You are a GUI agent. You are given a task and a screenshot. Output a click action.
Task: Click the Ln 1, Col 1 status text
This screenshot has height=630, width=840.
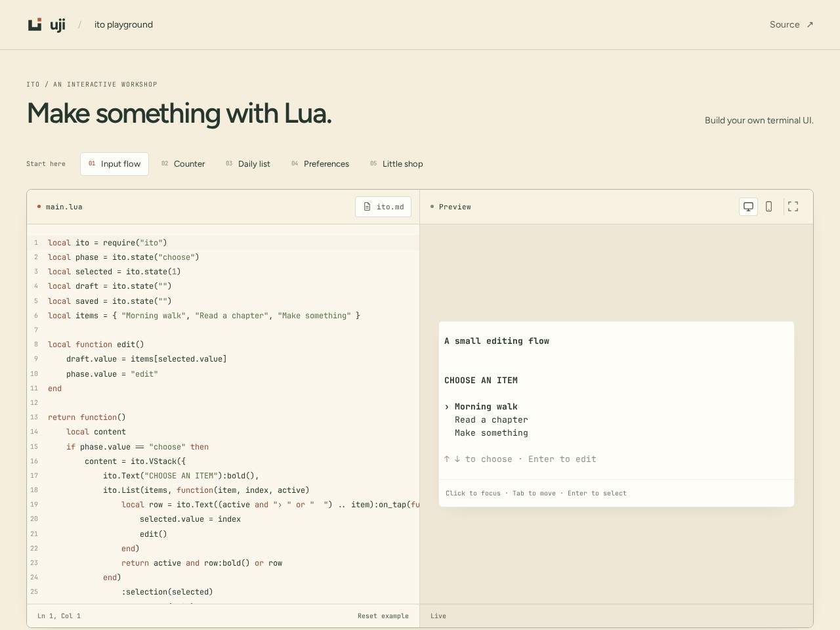coord(59,616)
